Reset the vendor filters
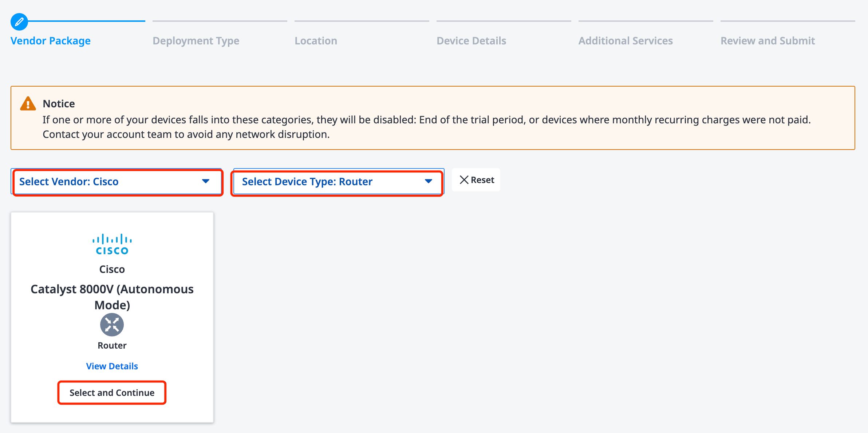 tap(476, 180)
